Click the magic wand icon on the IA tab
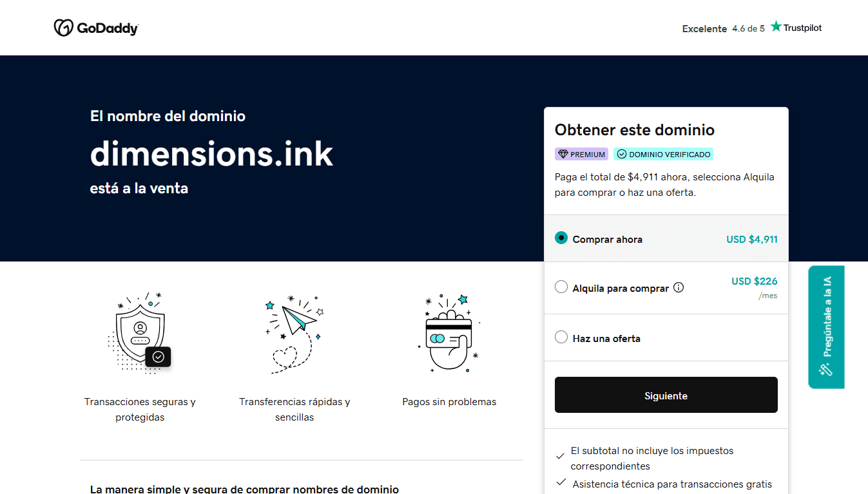Screen dimensions: 868x494 point(825,369)
